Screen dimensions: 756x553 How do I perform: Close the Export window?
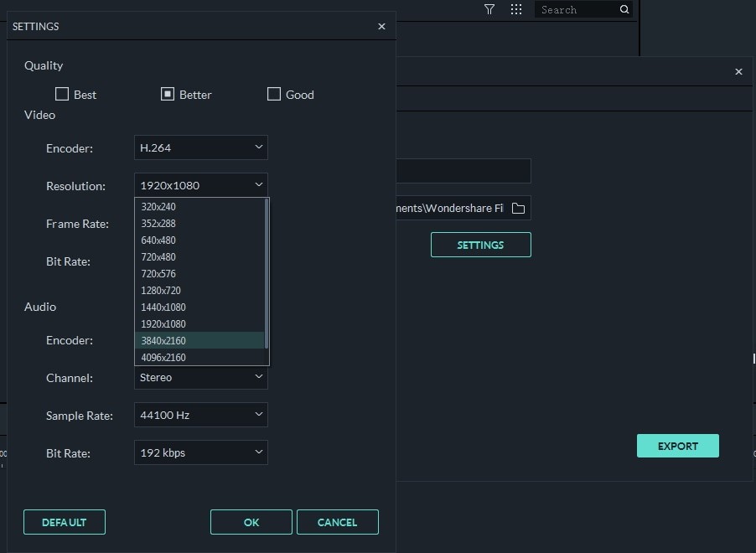tap(738, 72)
